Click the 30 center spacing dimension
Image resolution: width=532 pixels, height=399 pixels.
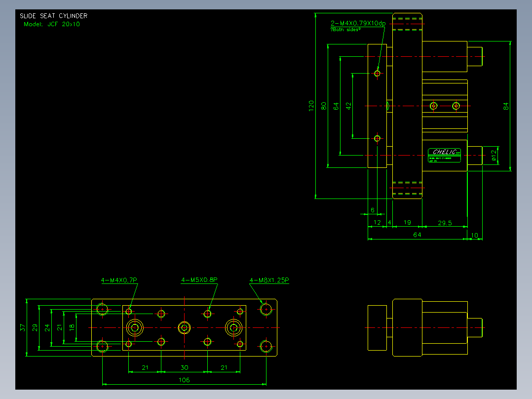pyautogui.click(x=184, y=368)
